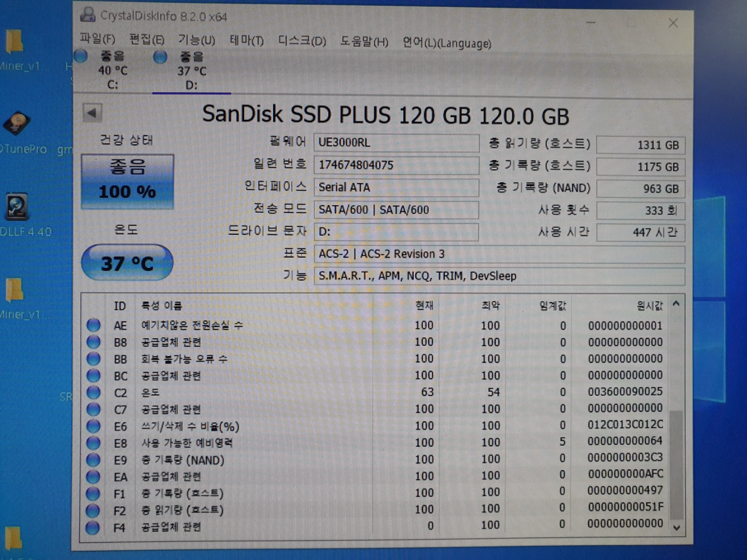Open the 테마(T) menu
The image size is (747, 560).
coord(247,41)
